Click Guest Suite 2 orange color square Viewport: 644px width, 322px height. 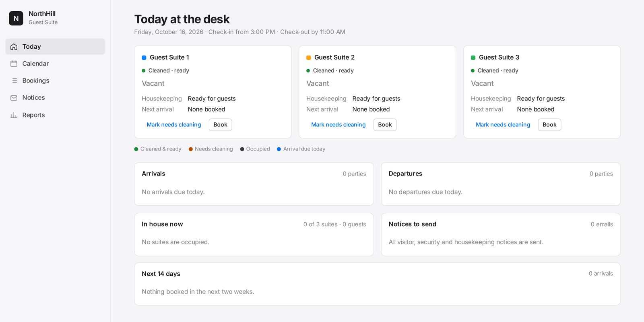pyautogui.click(x=309, y=58)
